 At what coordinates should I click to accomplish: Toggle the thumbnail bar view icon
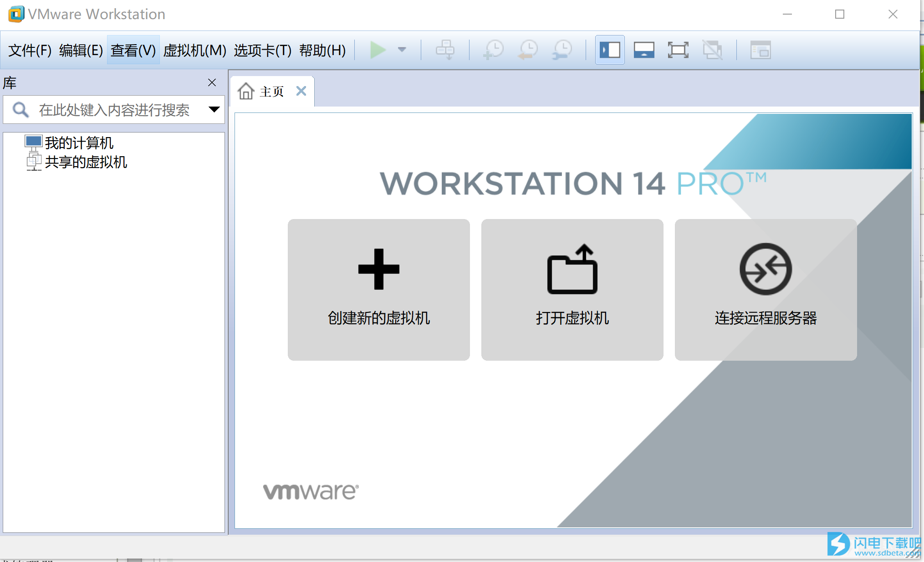pyautogui.click(x=644, y=50)
